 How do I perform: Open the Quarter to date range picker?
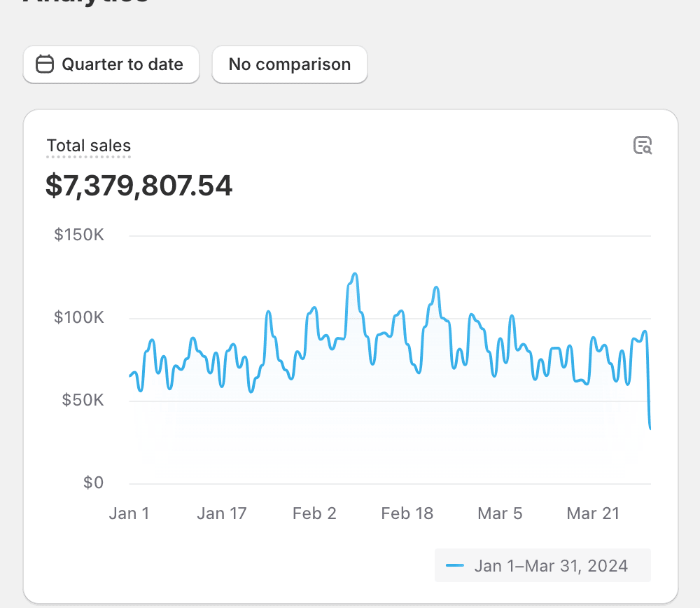pos(111,64)
